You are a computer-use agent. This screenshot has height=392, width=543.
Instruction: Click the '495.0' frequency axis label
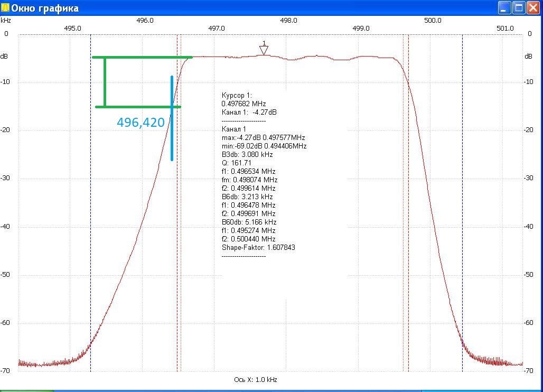point(72,29)
